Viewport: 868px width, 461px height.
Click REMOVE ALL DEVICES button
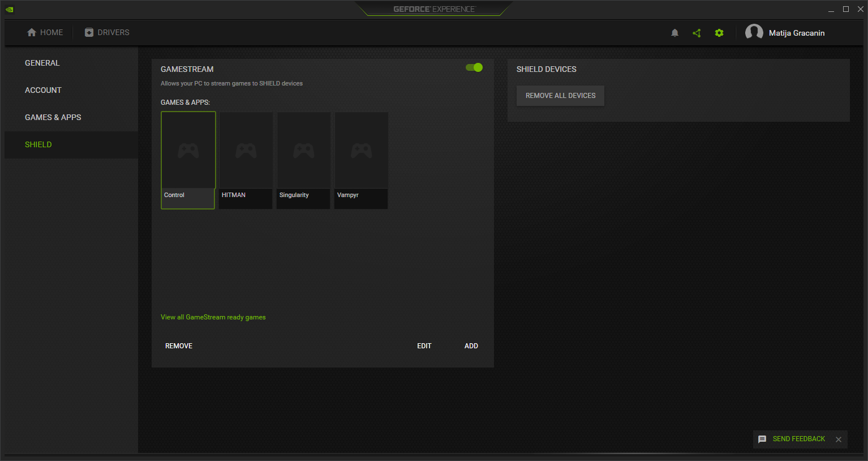560,96
